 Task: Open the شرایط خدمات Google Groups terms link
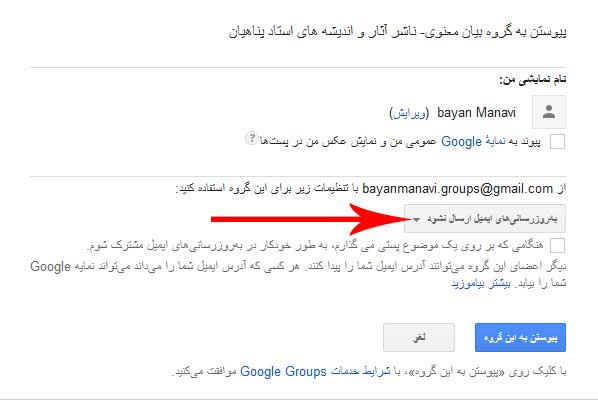(x=315, y=371)
